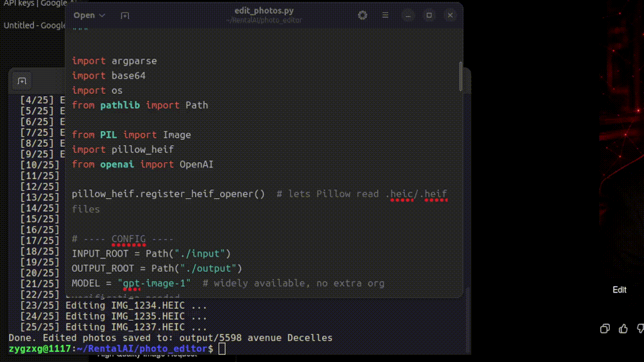Screen dimensions: 644x362
Task: Click the thumbs down icon
Action: tap(640, 329)
